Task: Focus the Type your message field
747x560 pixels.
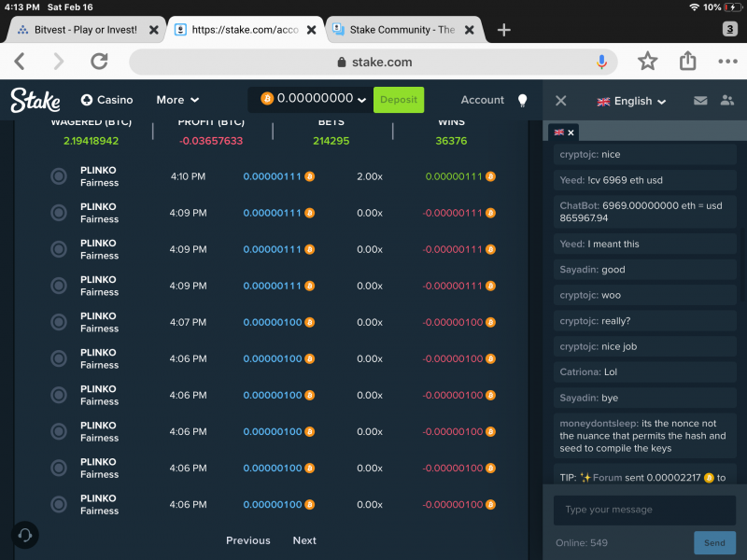Action: point(644,510)
